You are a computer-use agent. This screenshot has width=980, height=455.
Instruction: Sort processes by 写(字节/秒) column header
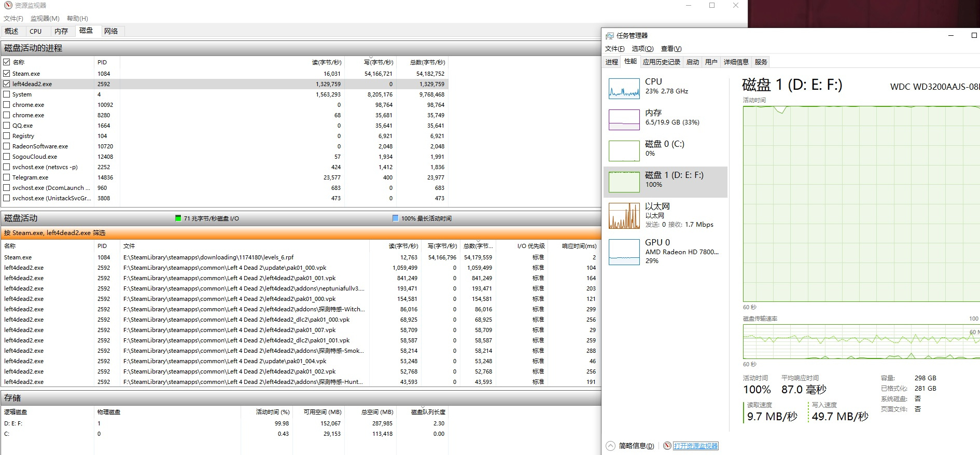379,62
